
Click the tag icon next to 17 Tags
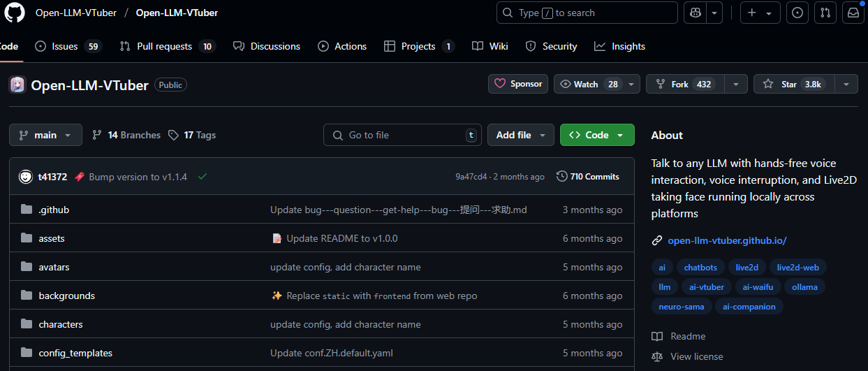pos(174,135)
